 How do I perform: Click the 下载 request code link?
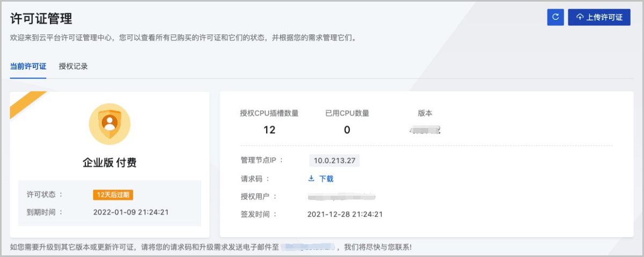[326, 179]
